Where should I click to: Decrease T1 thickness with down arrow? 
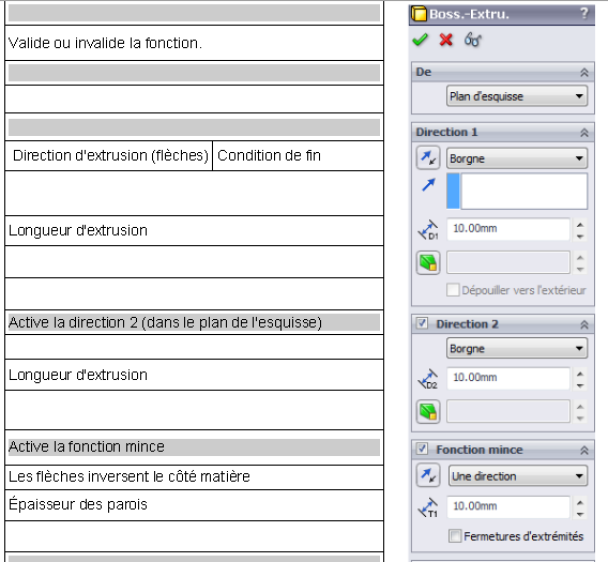[580, 514]
